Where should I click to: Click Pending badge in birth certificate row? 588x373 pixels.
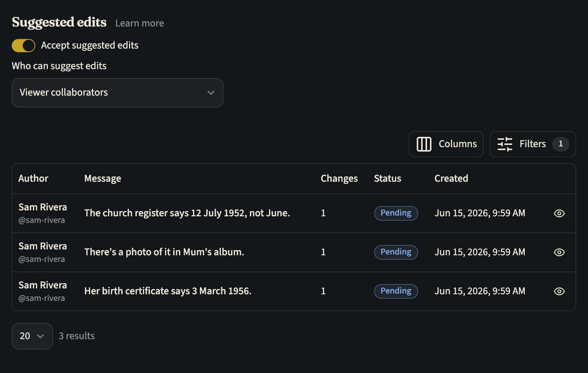click(x=396, y=291)
